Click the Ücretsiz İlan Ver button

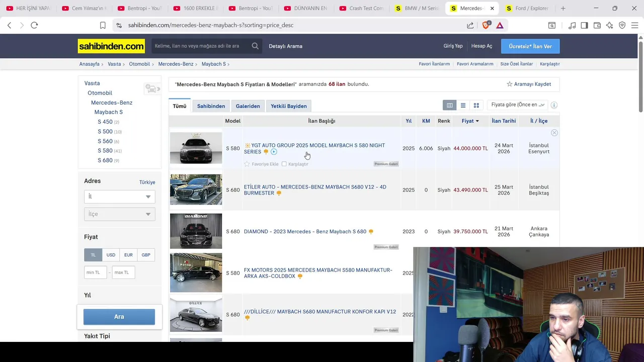click(x=530, y=46)
